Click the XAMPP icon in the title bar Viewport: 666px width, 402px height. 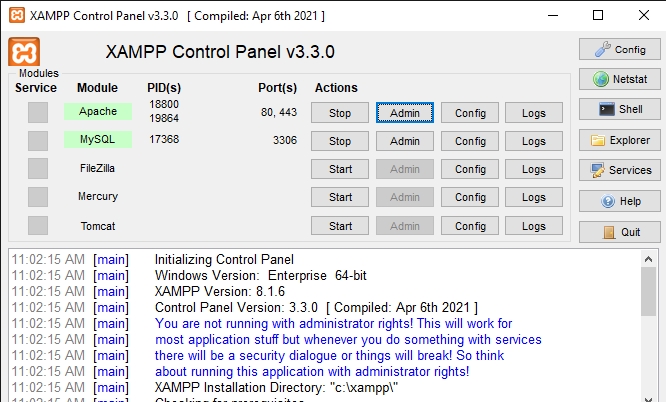point(13,15)
